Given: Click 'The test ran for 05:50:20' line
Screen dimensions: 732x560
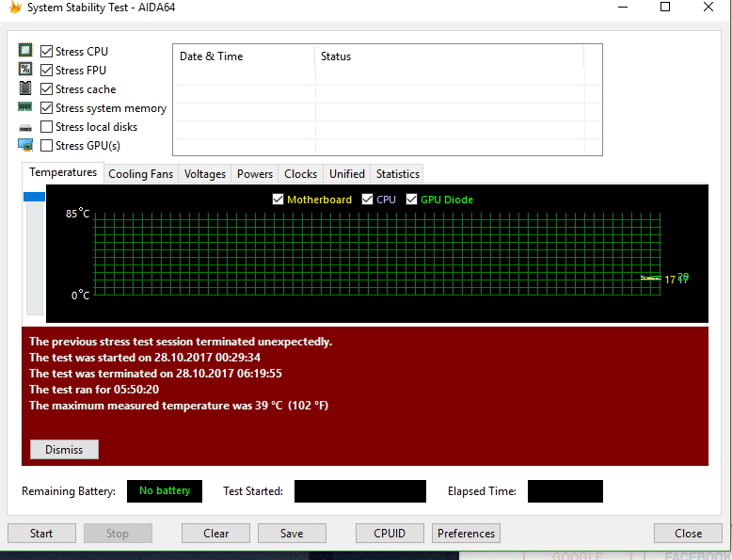Looking at the screenshot, I should pyautogui.click(x=94, y=390).
